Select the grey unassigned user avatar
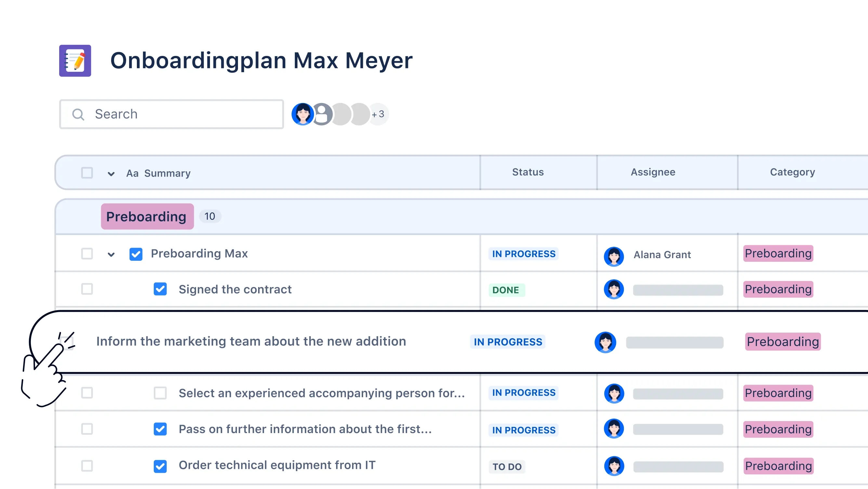This screenshot has height=489, width=868. point(322,114)
